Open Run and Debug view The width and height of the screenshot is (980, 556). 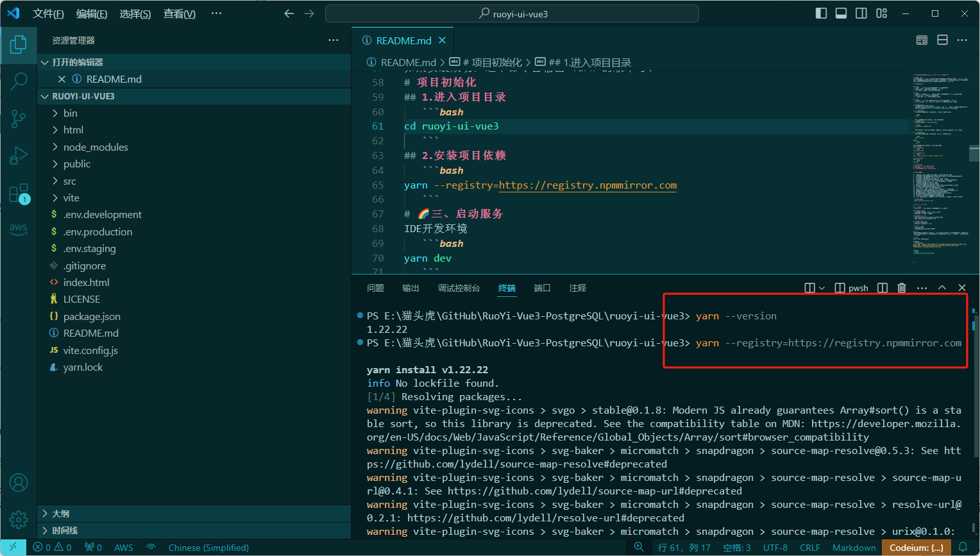coord(19,156)
